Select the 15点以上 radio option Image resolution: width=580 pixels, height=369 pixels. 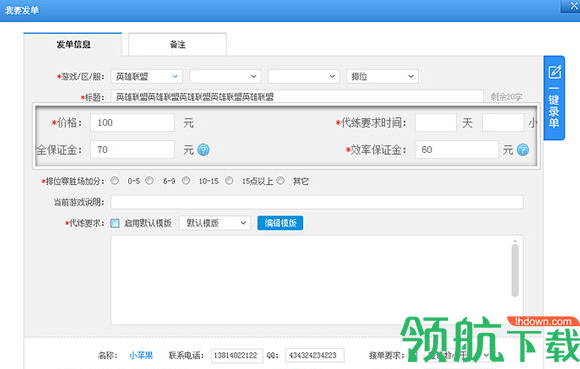(229, 180)
